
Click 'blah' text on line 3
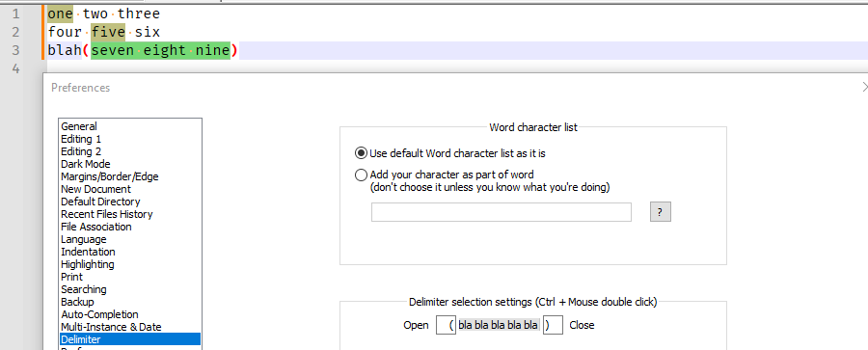65,50
